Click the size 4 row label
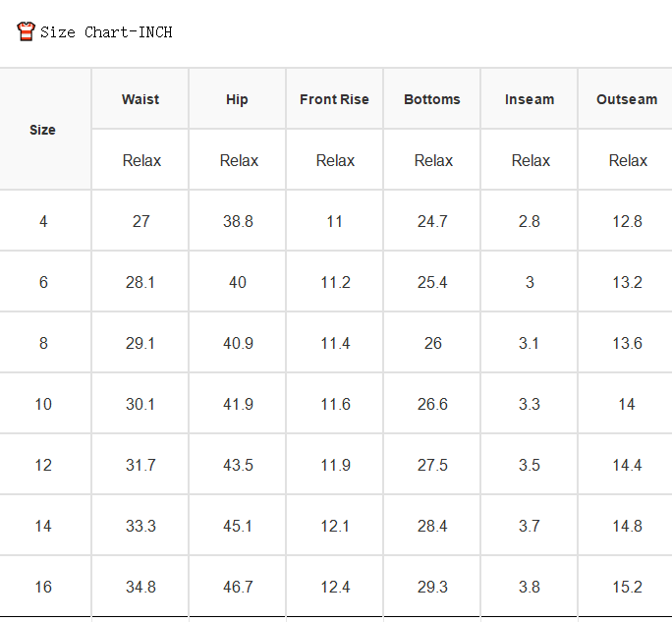This screenshot has height=622, width=672. 43,221
